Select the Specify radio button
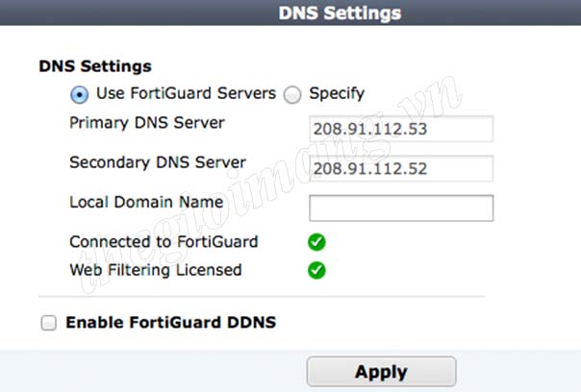 [292, 95]
